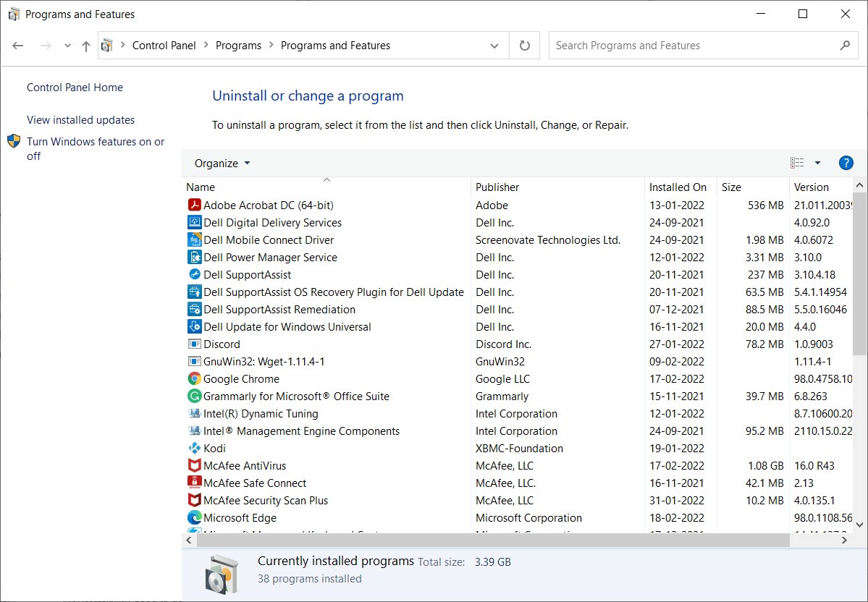The height and width of the screenshot is (602, 868).
Task: Go up one level with the up arrow
Action: tap(86, 46)
